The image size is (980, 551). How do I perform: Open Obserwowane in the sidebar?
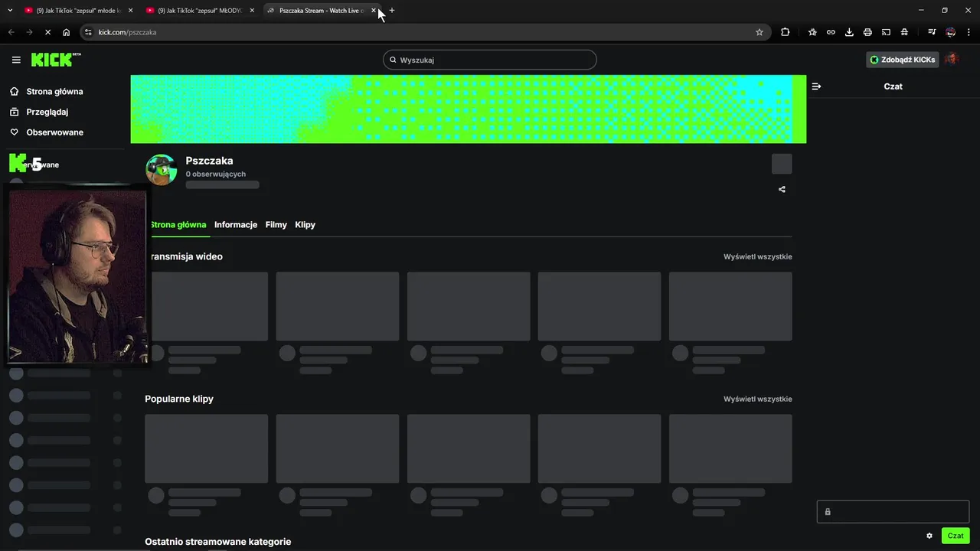(x=54, y=132)
